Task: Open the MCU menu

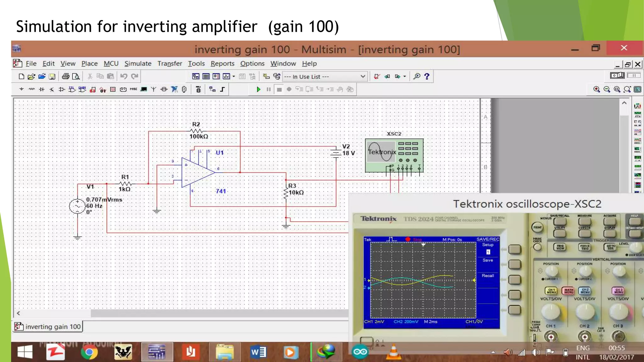Action: coord(111,63)
